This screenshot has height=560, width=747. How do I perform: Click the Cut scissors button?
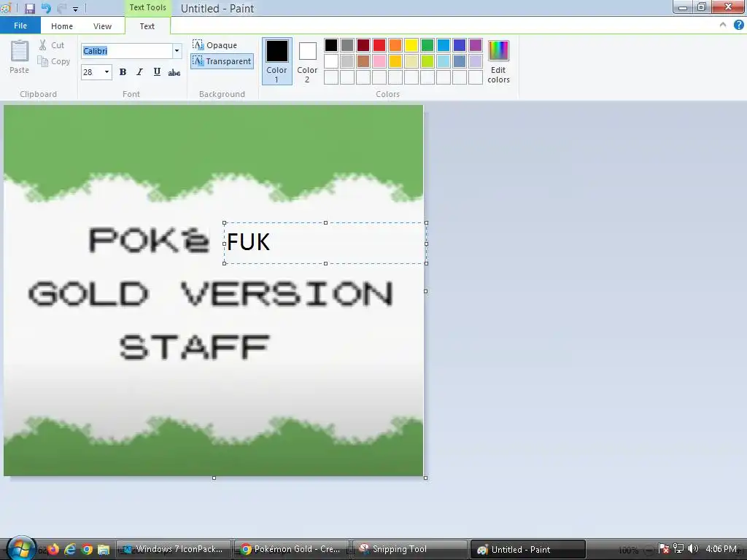(x=52, y=45)
